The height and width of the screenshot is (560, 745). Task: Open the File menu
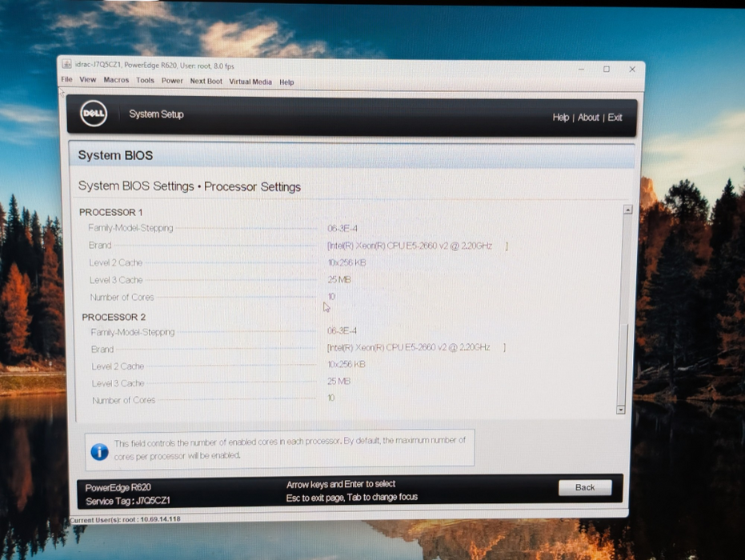coord(66,79)
